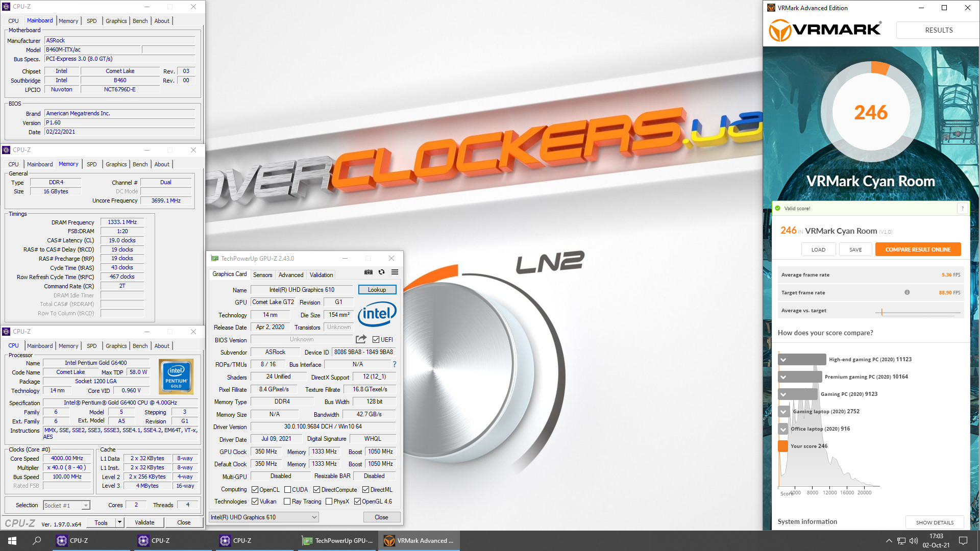Click VRMark title bar icon
Screen dimensions: 980x551
(x=771, y=8)
